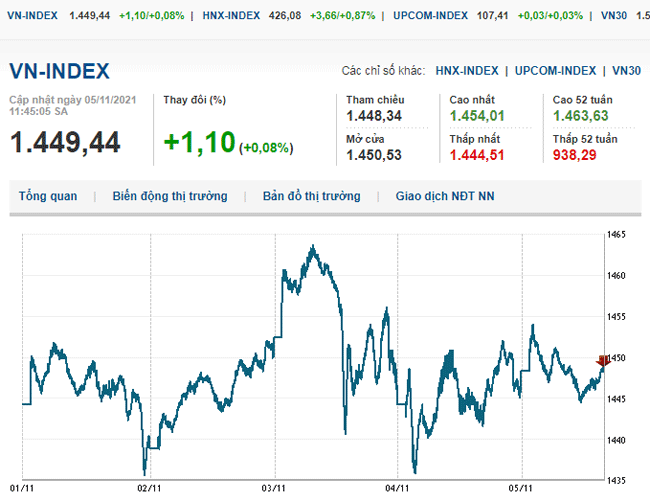Click the large VN-INDEX page heading
Image resolution: width=650 pixels, height=501 pixels.
(x=59, y=71)
